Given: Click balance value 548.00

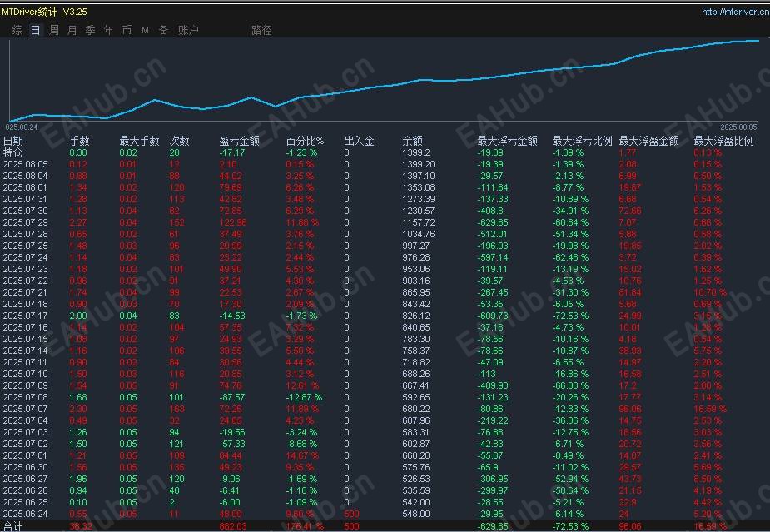Looking at the screenshot, I should pyautogui.click(x=416, y=514).
